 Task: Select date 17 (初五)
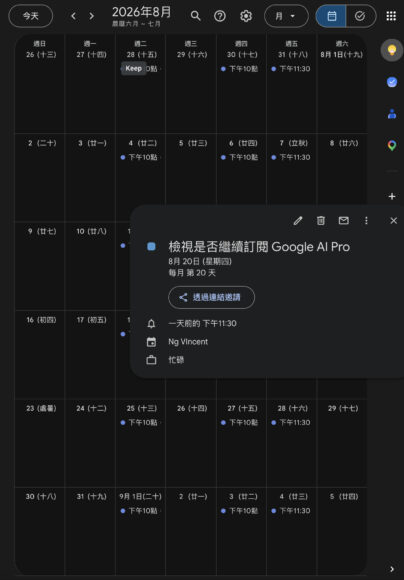point(91,320)
